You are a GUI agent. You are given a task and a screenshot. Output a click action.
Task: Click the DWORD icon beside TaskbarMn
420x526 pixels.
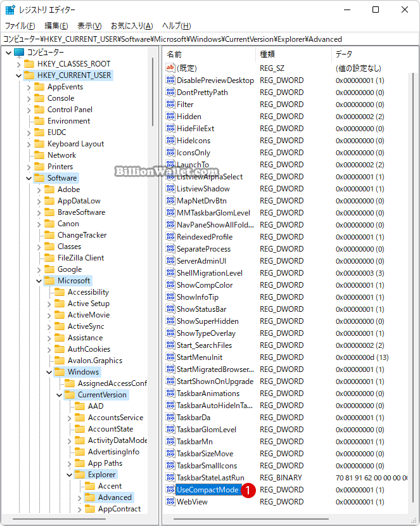pyautogui.click(x=170, y=442)
